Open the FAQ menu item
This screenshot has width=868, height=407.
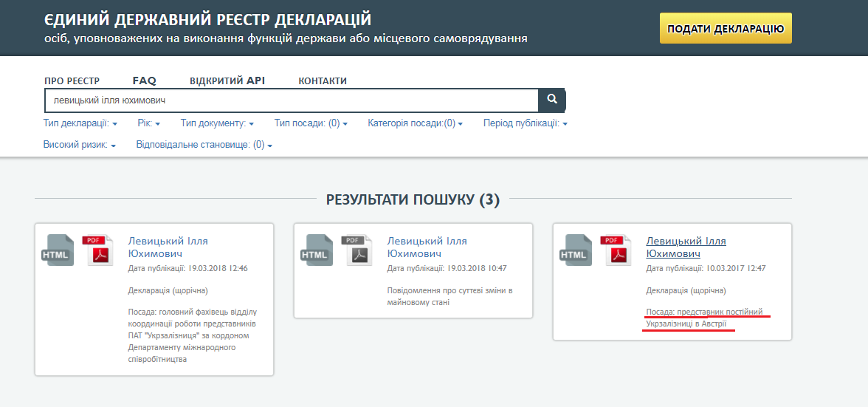pos(145,81)
